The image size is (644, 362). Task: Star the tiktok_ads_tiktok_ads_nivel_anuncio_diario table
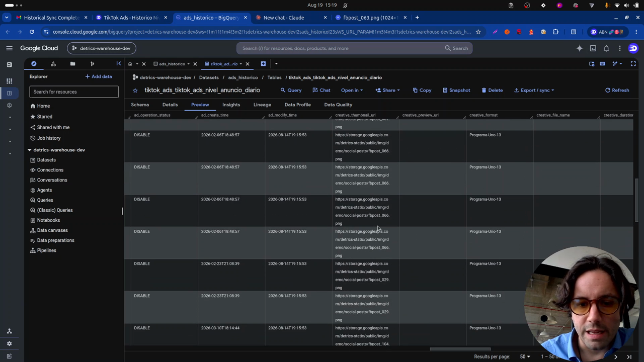[135, 90]
